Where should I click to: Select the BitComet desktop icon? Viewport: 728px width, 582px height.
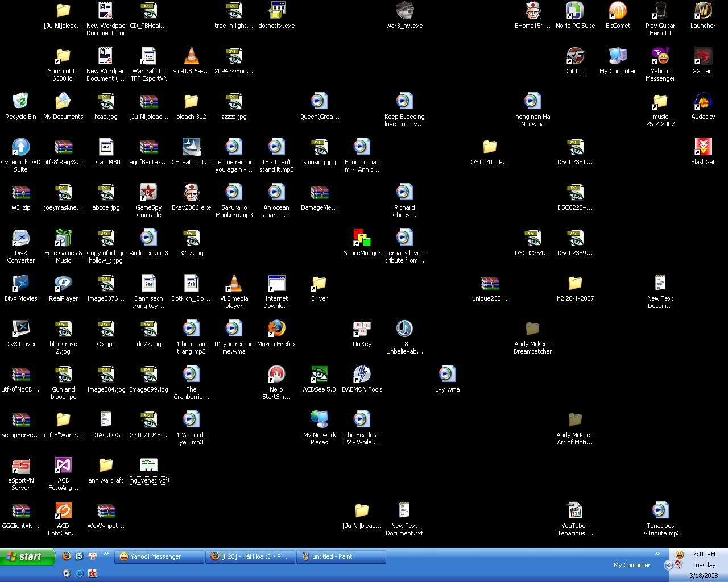618,15
